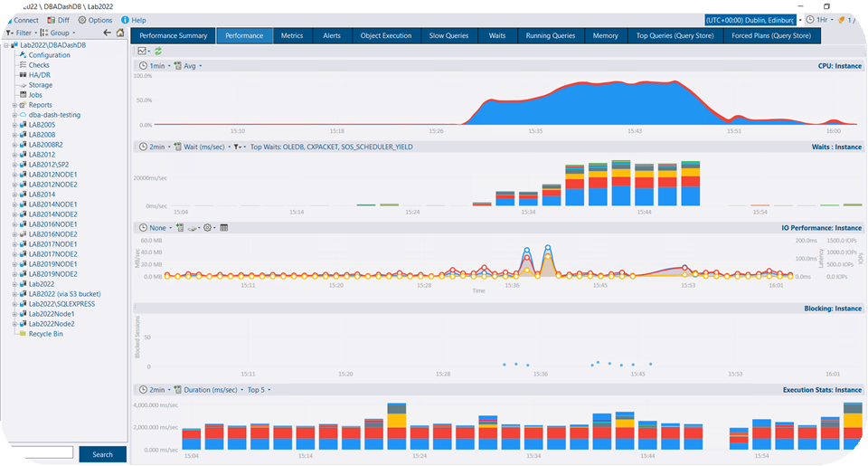Open the wait filter funnel icon
Viewport: 868px width, 466px height.
coord(239,147)
